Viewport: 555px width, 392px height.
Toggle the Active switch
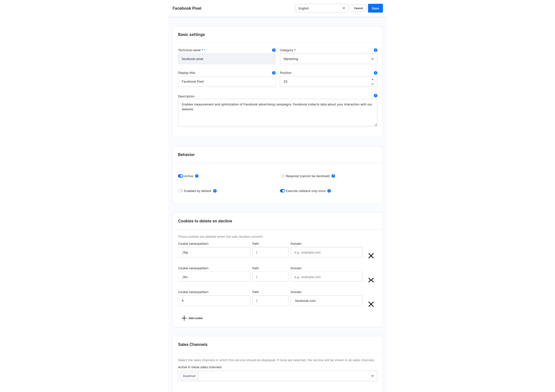point(181,176)
